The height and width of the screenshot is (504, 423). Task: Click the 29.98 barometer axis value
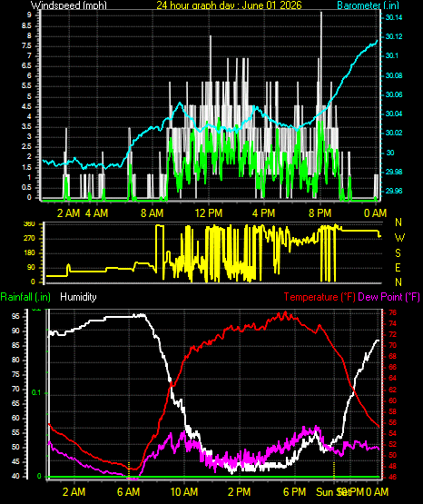pos(394,172)
